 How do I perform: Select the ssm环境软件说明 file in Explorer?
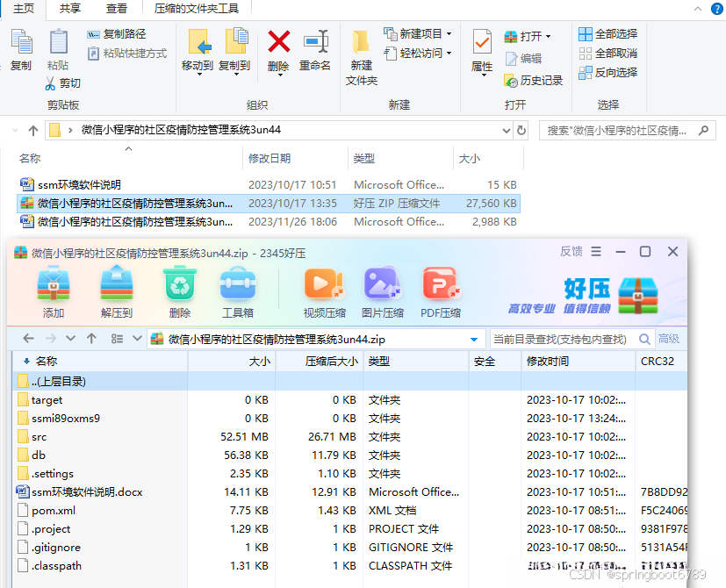[x=79, y=185]
